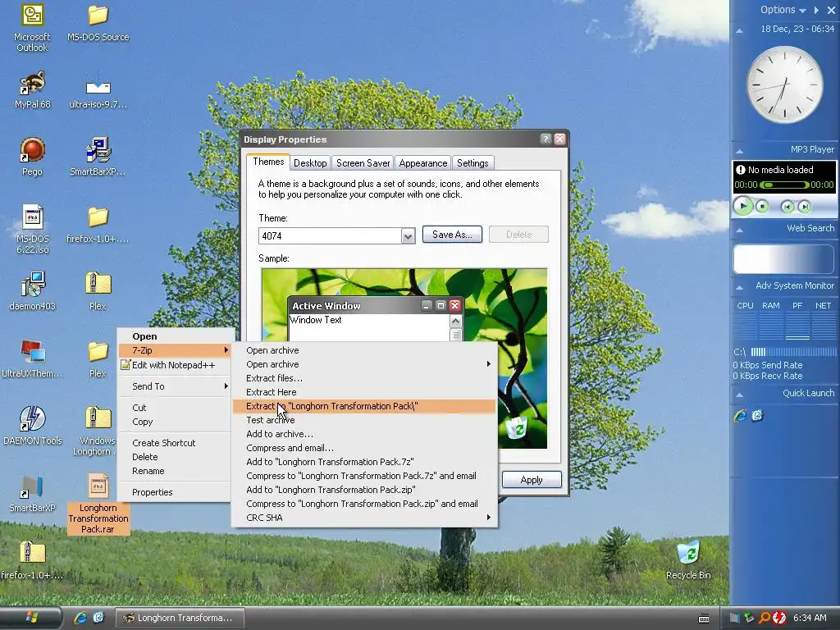Screen dimensions: 840x630
Task: Select the DAEMON Tools lightning shortcut
Action: 32,418
